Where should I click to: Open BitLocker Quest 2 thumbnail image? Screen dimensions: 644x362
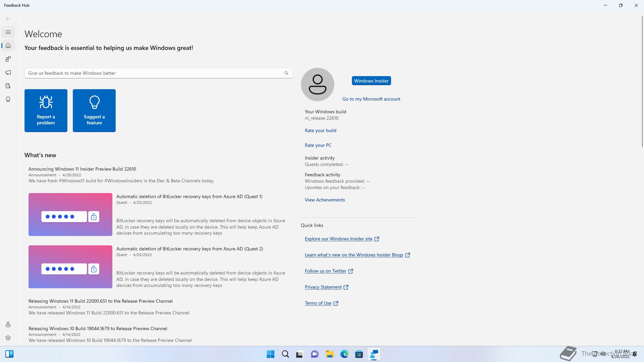point(70,267)
